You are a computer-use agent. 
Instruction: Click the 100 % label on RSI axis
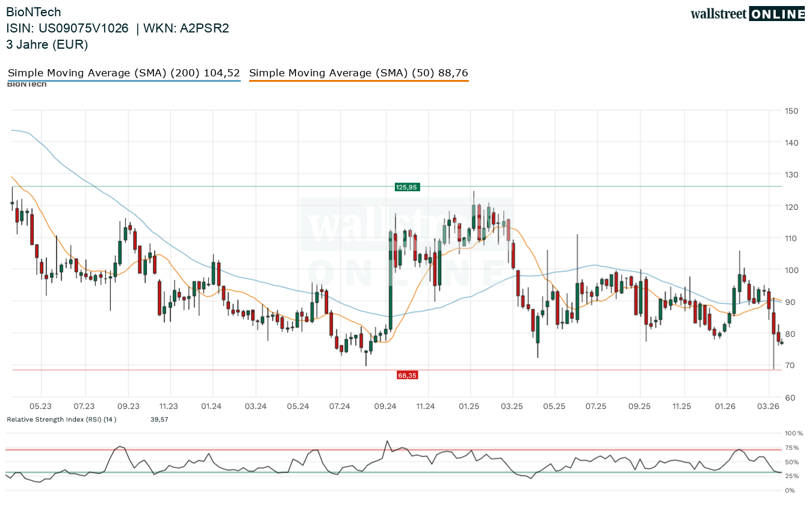793,433
